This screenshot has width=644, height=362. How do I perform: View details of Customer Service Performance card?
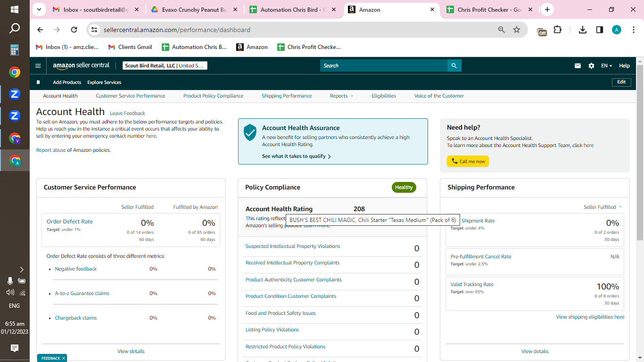pyautogui.click(x=131, y=351)
